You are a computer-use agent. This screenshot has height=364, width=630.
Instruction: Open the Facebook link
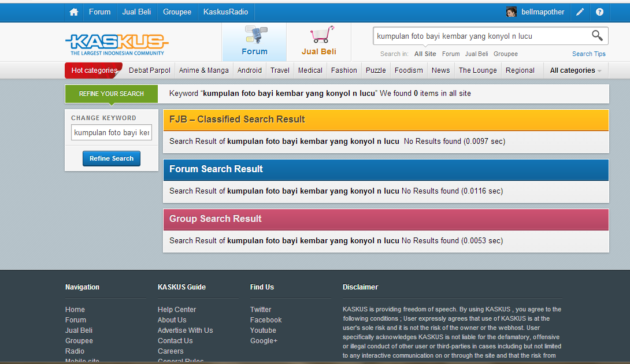click(x=266, y=320)
